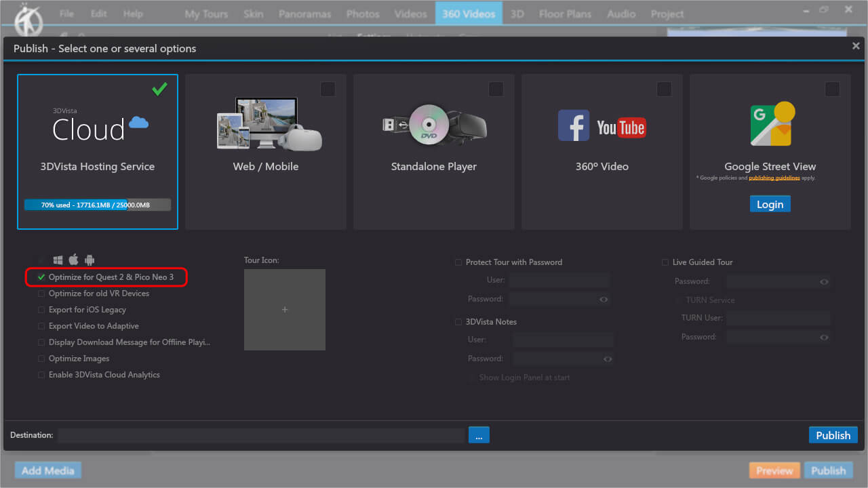The image size is (868, 488).
Task: Enable Optimize for old VR Devices
Action: click(x=41, y=293)
